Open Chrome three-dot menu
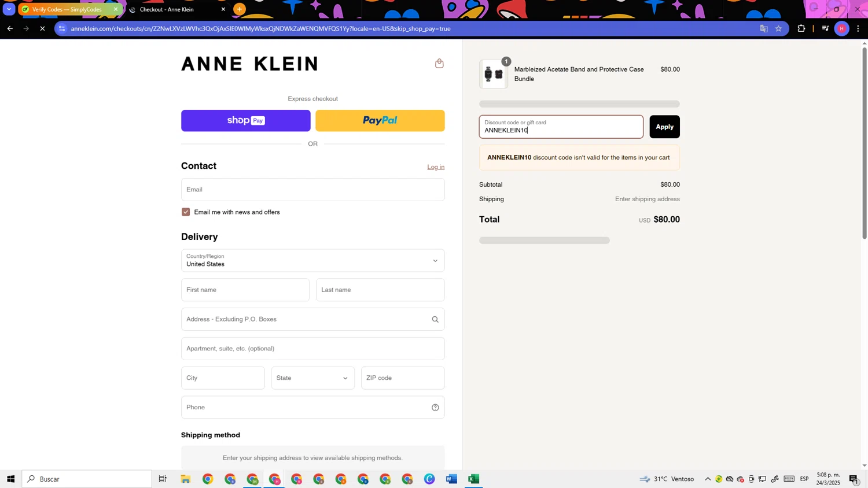 click(858, 28)
